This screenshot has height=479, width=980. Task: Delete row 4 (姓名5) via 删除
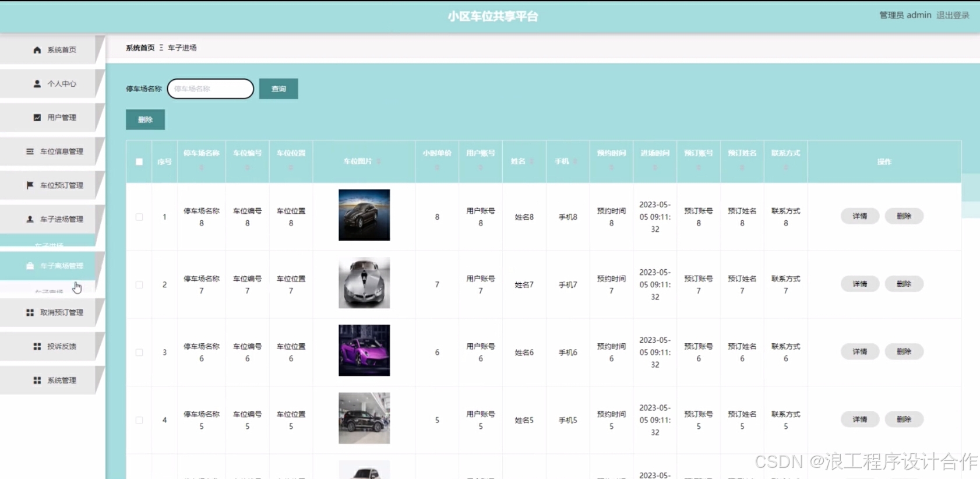click(x=904, y=419)
